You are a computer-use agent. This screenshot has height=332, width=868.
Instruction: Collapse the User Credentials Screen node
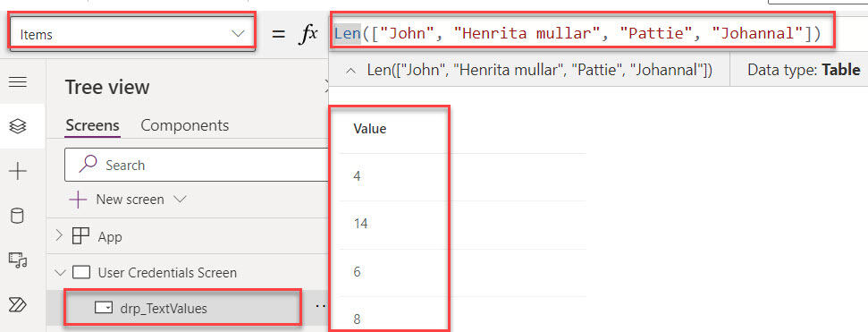click(60, 273)
